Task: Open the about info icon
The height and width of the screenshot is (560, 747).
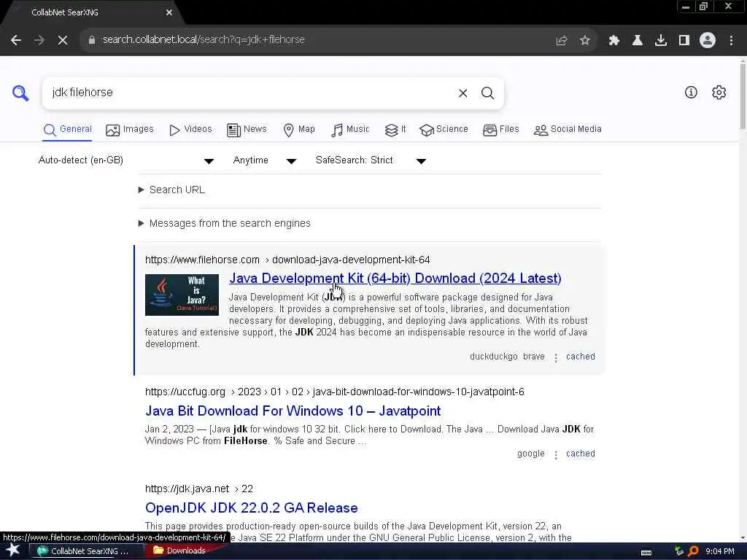Action: tap(691, 93)
